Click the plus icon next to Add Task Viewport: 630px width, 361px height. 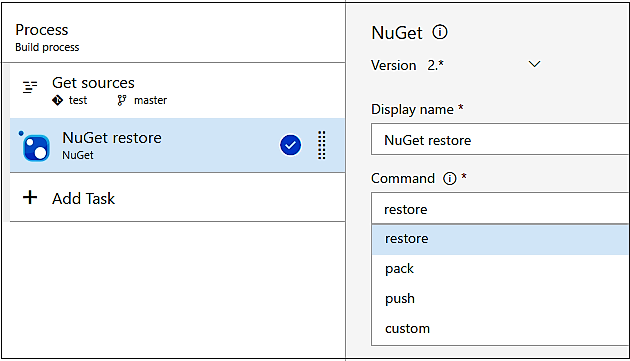point(30,197)
